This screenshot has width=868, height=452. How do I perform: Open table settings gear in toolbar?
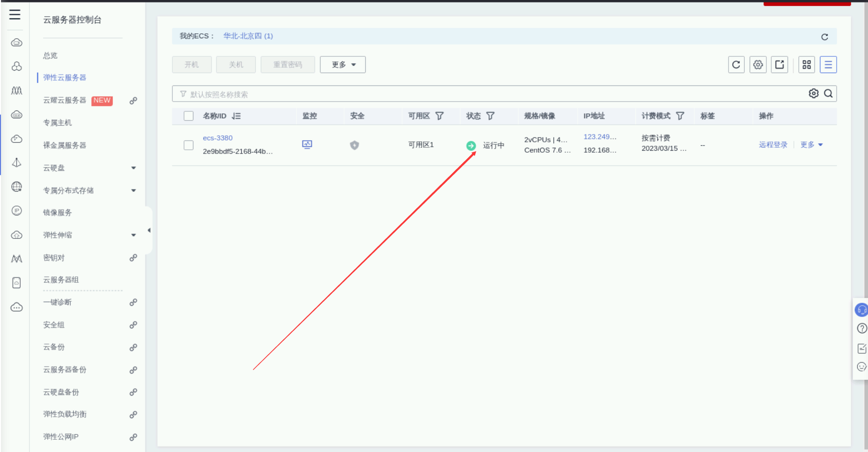point(758,65)
